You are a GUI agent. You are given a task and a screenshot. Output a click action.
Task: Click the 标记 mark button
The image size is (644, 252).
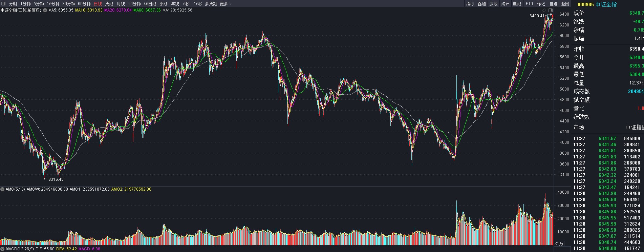541,4
